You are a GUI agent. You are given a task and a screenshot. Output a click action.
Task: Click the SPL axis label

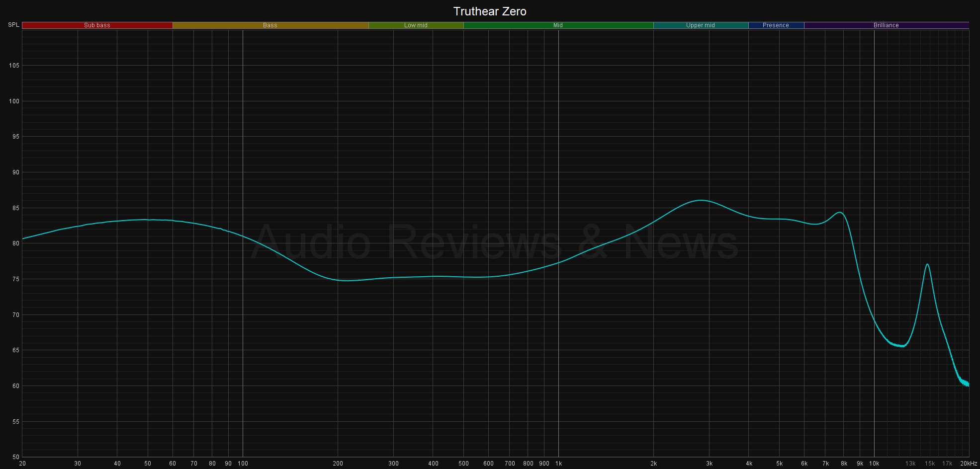coord(13,25)
